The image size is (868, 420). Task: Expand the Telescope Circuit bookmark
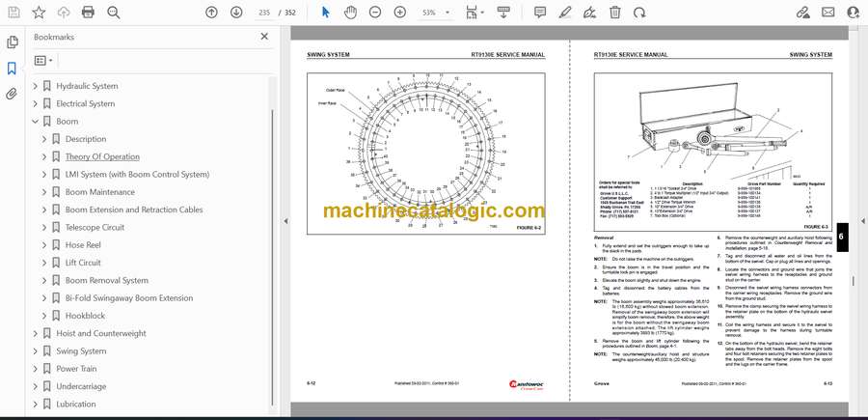(x=44, y=228)
